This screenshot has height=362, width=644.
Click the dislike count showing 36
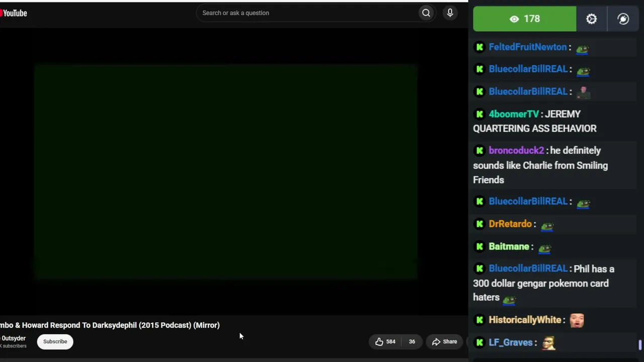pos(412,341)
